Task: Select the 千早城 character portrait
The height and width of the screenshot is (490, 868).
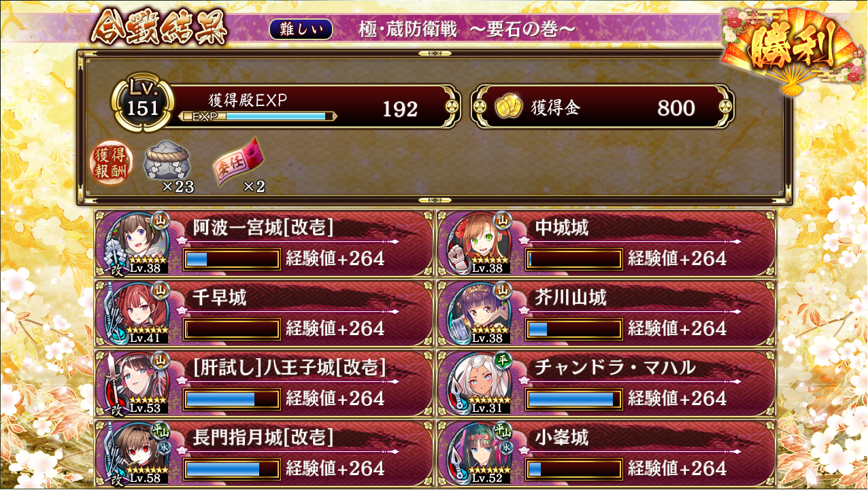Action: [137, 312]
